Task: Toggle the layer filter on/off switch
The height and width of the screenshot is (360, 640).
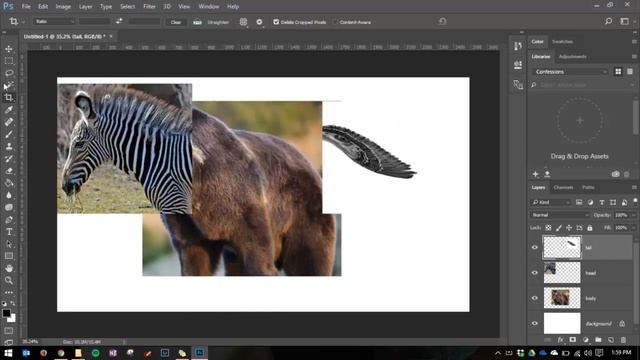Action: coord(635,201)
